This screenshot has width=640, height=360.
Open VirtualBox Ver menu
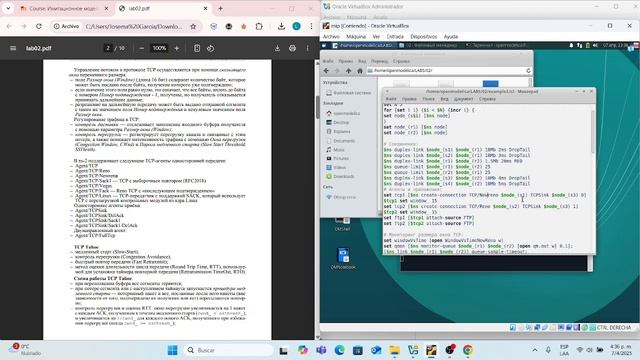tap(376, 36)
